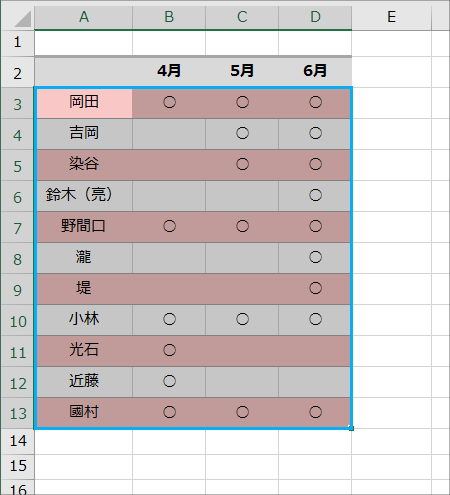Screen dimensions: 450x495
Task: Select column B header
Action: 169,17
